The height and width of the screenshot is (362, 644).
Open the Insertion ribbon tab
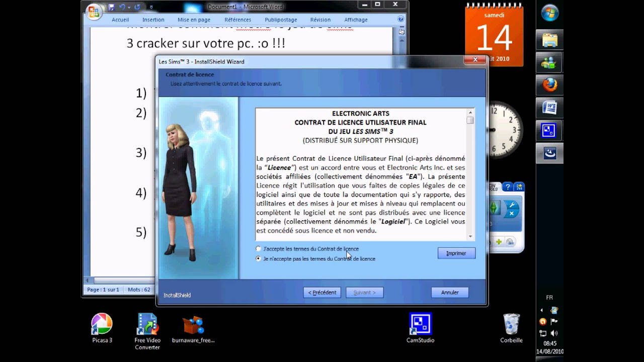tap(153, 20)
